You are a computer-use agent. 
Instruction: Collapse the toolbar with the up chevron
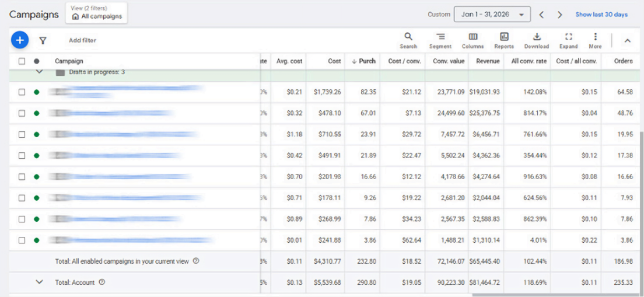pos(627,40)
